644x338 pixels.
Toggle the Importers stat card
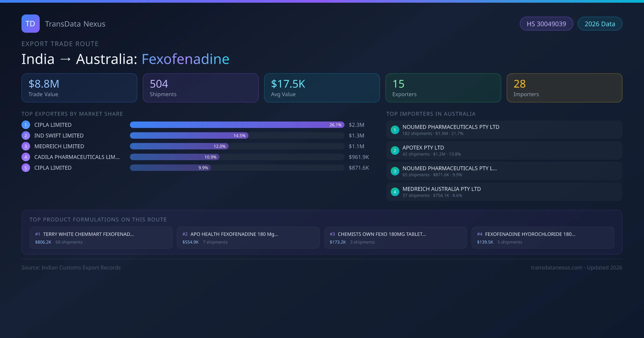[x=564, y=88]
